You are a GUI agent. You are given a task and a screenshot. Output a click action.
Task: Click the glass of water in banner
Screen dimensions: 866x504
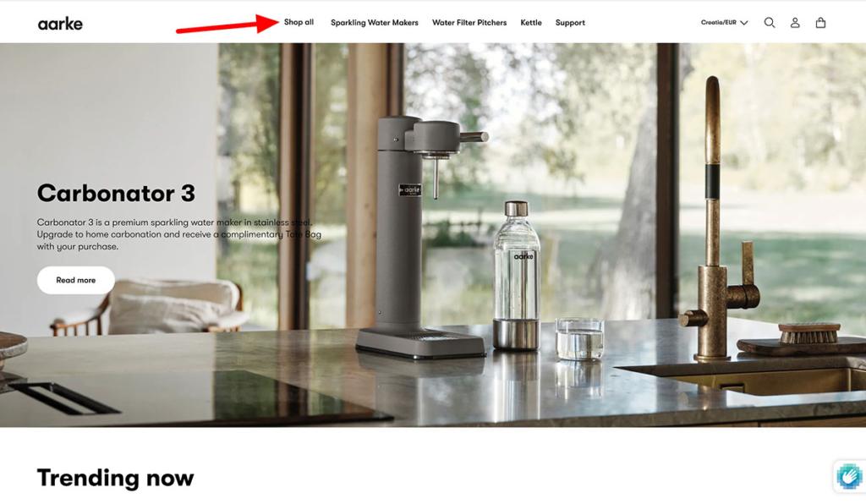coord(579,339)
